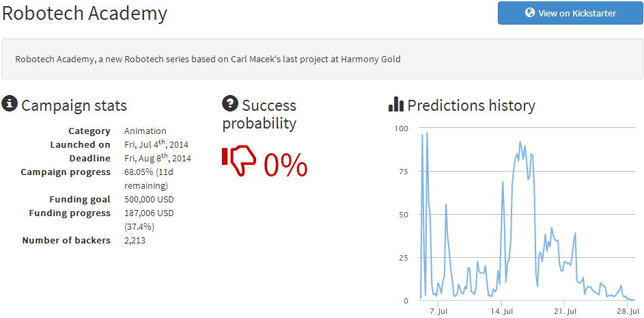This screenshot has width=644, height=318.
Task: Click the Animation category value
Action: [x=145, y=131]
